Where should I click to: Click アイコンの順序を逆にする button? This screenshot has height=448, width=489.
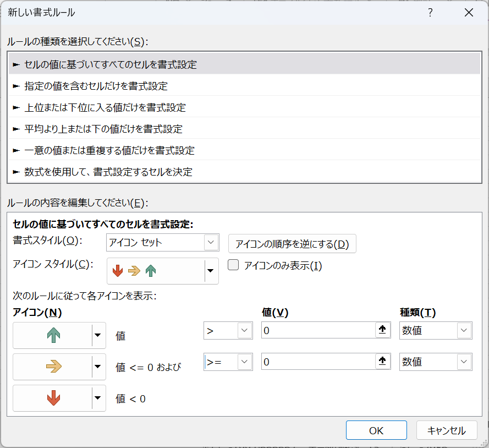292,244
